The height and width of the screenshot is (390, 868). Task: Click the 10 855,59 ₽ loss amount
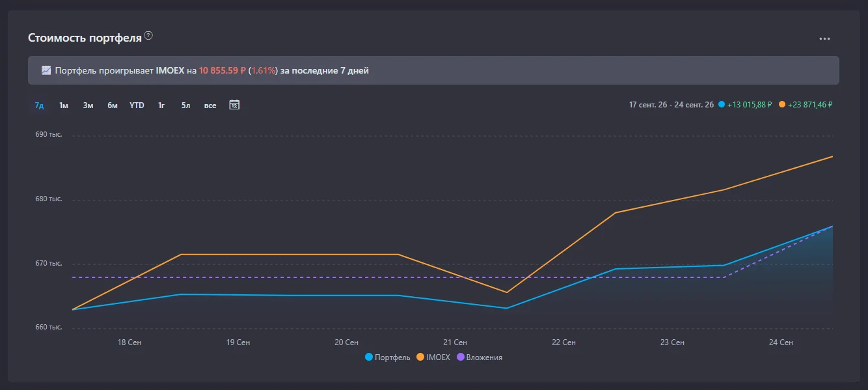click(x=223, y=70)
